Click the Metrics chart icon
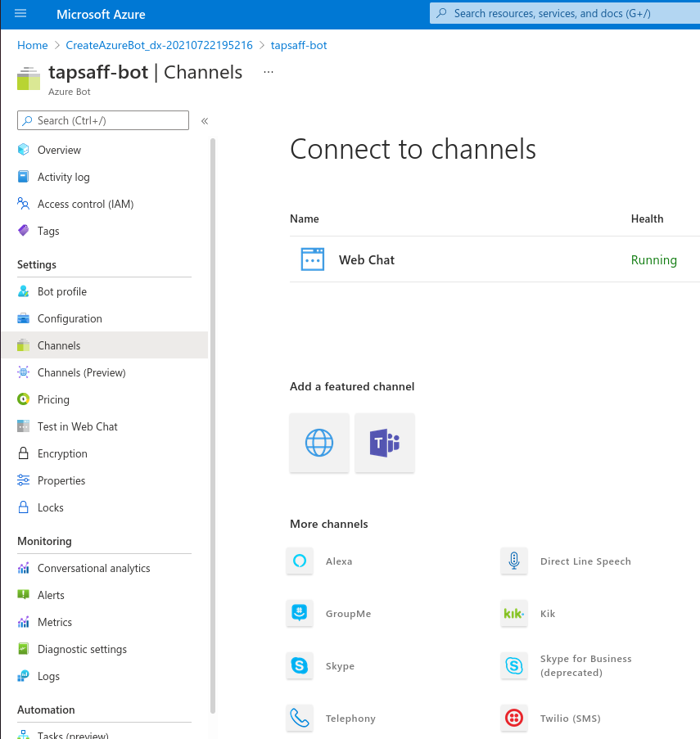Screen dimensions: 700x739 pos(23,622)
